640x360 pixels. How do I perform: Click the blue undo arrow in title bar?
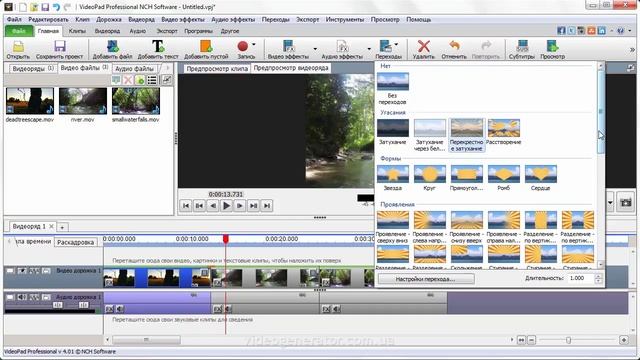coord(56,7)
